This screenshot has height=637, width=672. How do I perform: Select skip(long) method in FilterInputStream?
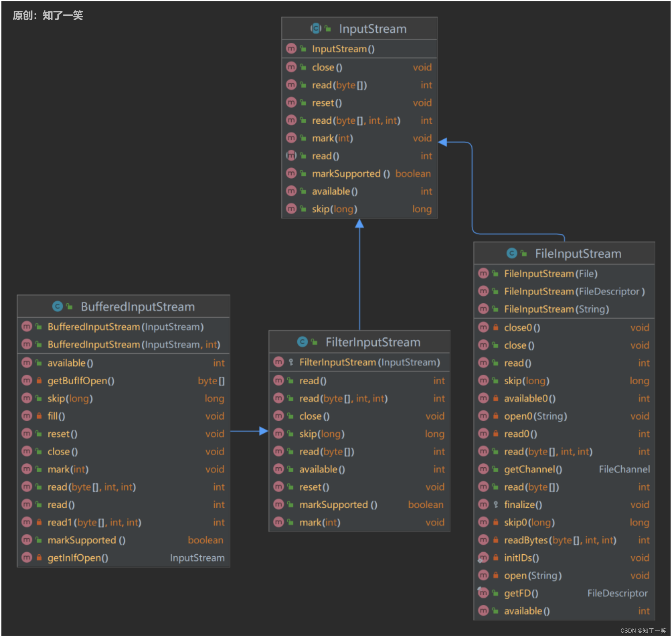322,434
